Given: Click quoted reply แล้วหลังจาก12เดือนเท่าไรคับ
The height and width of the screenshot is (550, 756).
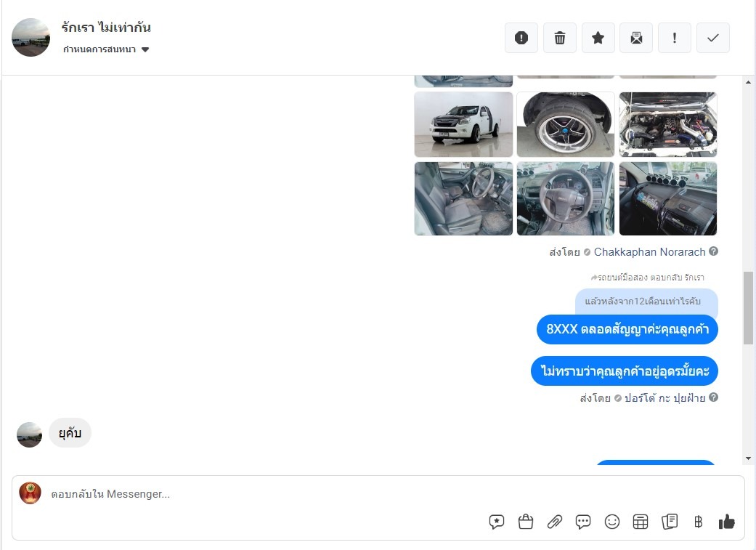Looking at the screenshot, I should coord(646,302).
